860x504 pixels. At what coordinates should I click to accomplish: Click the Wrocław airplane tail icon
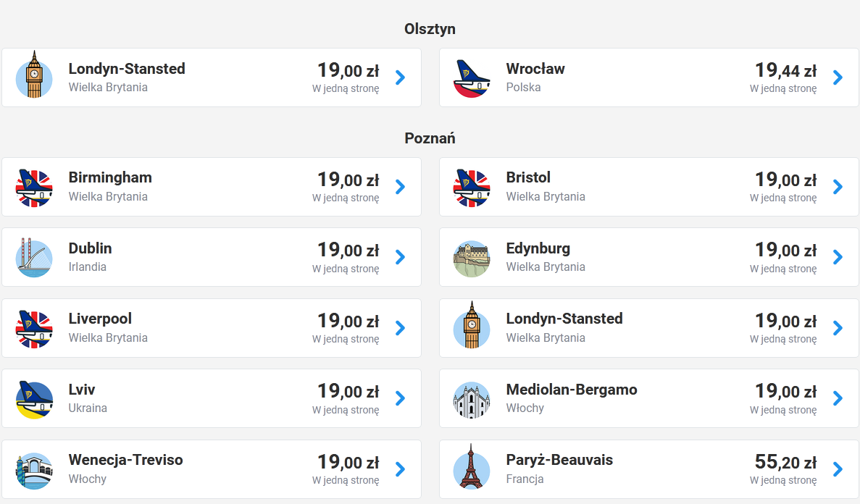pyautogui.click(x=472, y=78)
